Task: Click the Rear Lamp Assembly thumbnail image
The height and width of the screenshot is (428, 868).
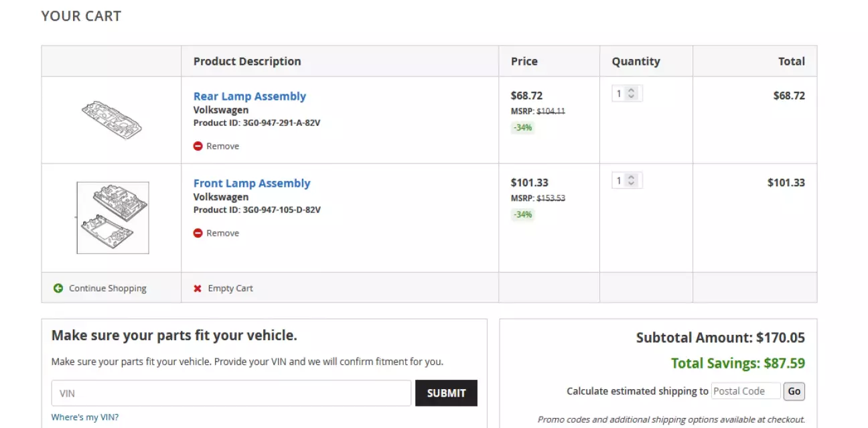Action: (x=111, y=120)
